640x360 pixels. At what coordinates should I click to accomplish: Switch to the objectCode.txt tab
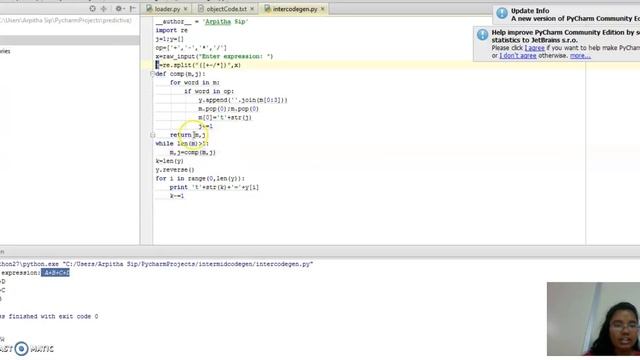226,9
